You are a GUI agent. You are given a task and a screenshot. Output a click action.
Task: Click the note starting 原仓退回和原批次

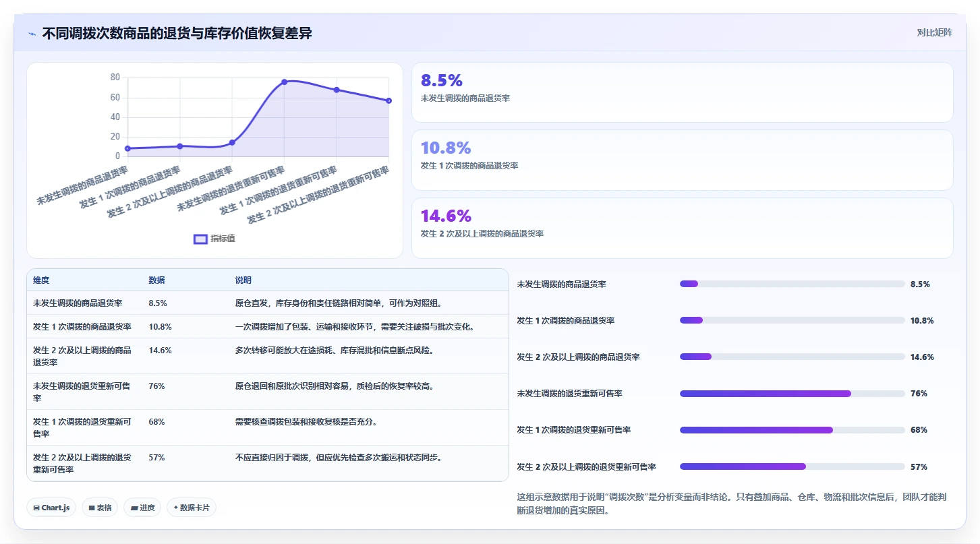(x=335, y=386)
